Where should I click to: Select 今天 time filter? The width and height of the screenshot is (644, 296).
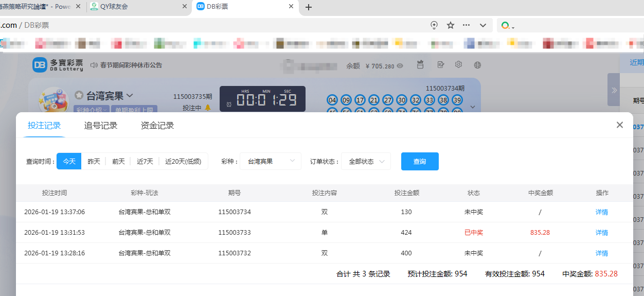coord(69,161)
